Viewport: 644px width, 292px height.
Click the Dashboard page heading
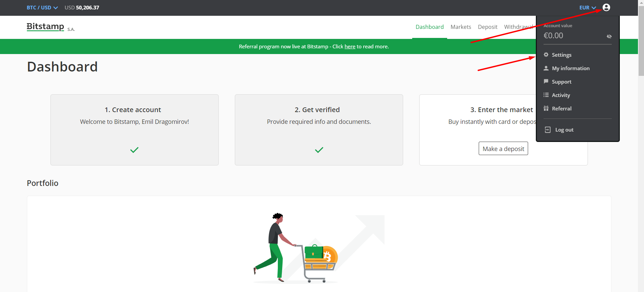click(62, 67)
